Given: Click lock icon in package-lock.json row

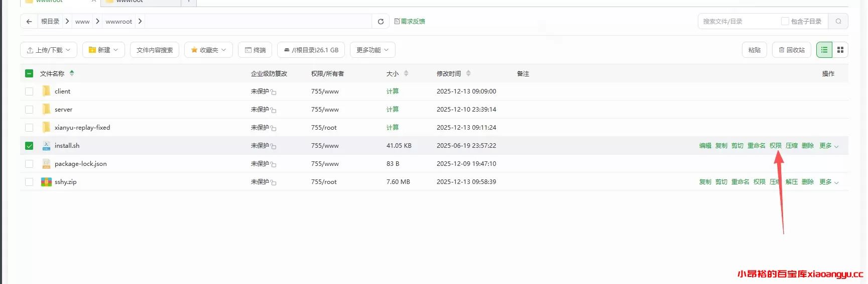Looking at the screenshot, I should coord(274,164).
